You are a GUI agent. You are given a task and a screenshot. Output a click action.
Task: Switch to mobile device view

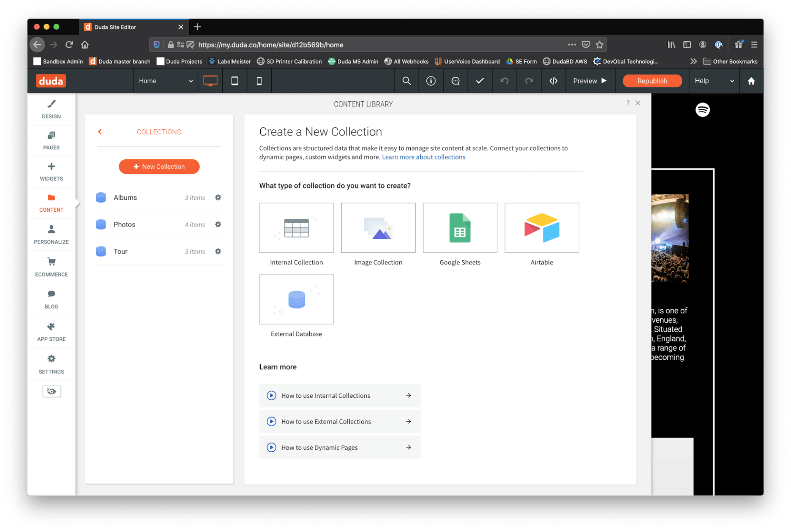click(x=259, y=81)
